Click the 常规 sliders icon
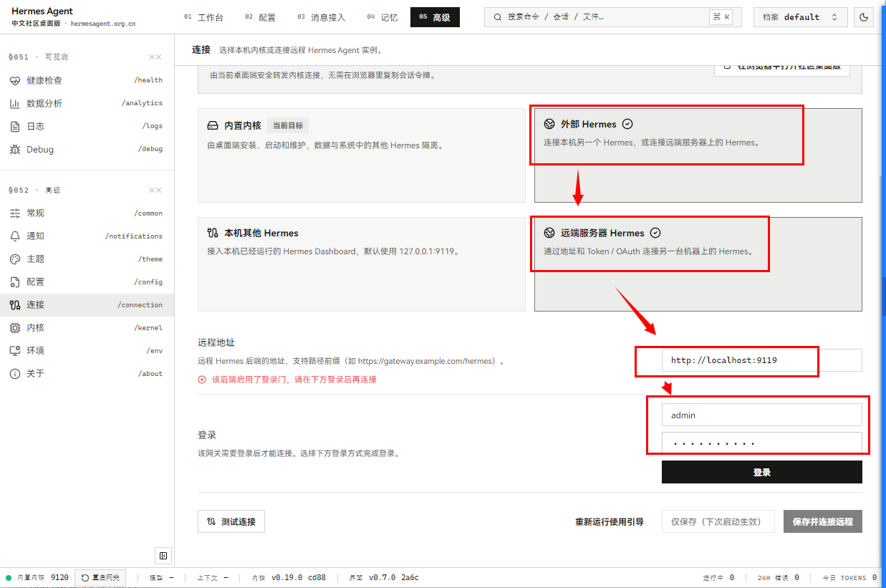 pos(15,213)
